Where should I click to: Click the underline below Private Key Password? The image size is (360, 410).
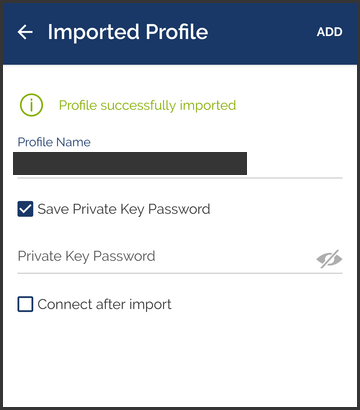(180, 273)
